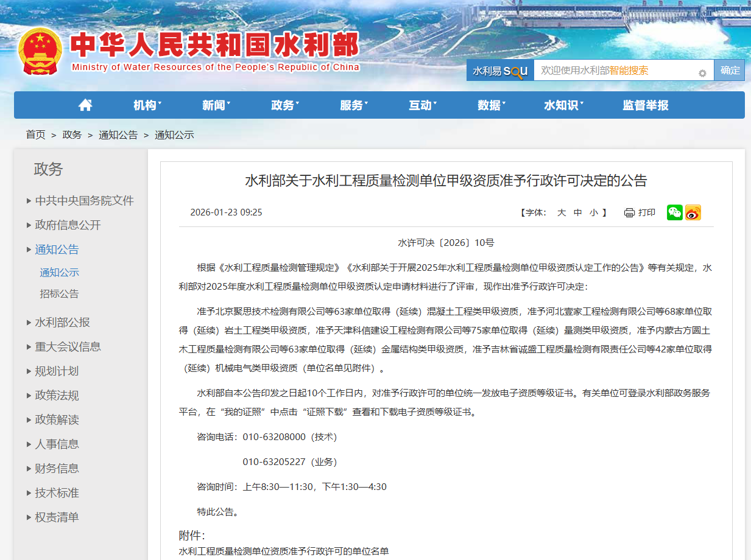
Task: Open the 监督举报 menu item
Action: click(x=645, y=105)
